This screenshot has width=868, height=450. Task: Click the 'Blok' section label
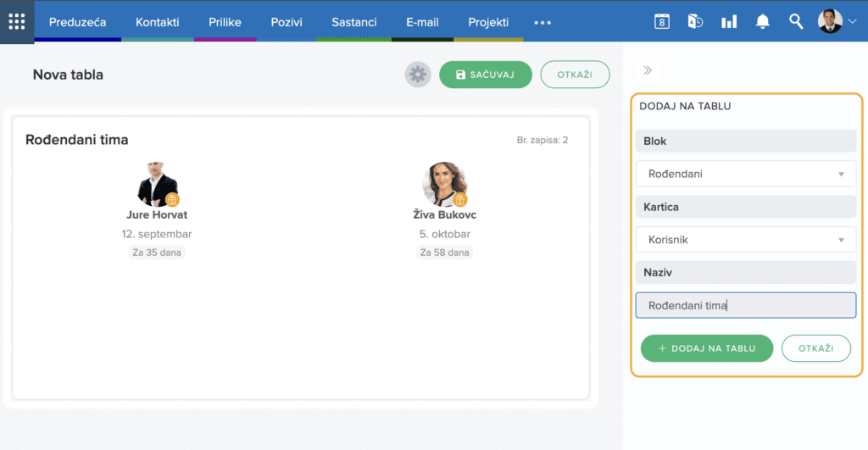click(x=655, y=142)
